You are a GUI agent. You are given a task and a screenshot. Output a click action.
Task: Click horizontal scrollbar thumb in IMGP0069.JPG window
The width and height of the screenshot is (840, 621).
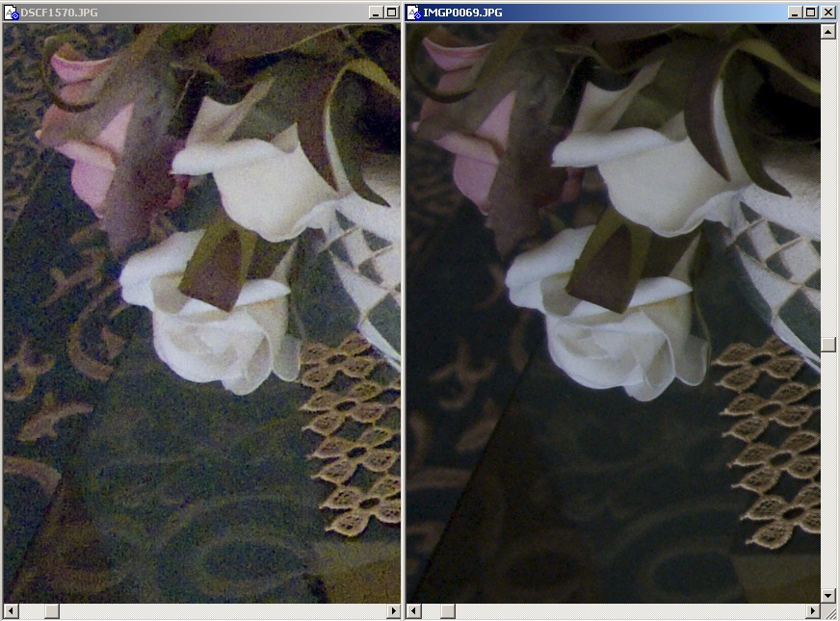pos(448,610)
